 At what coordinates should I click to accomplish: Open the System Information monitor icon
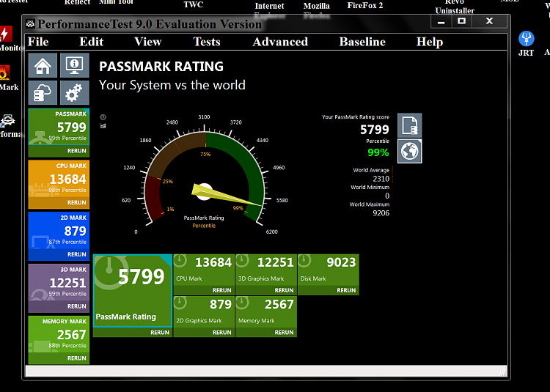pyautogui.click(x=74, y=65)
